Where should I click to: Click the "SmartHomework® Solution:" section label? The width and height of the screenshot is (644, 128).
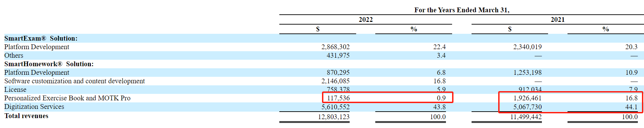click(x=49, y=64)
